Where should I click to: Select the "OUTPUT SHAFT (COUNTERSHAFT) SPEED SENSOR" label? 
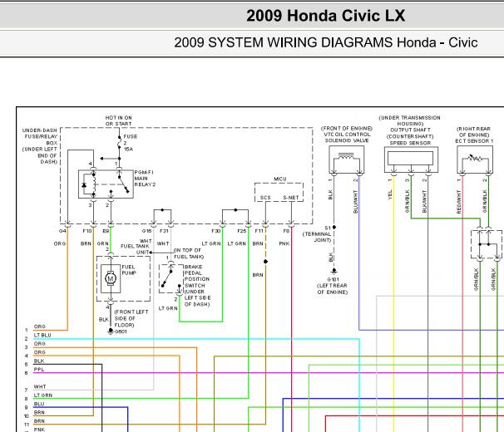tap(410, 136)
